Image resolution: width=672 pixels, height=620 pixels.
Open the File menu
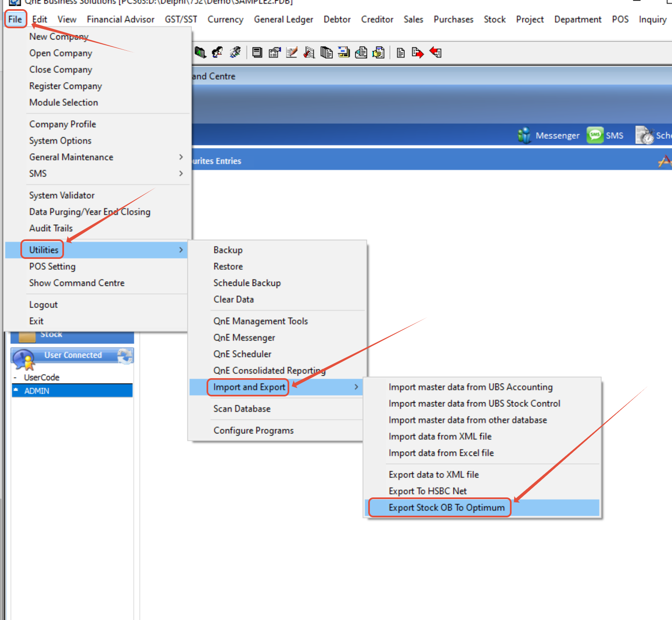pyautogui.click(x=15, y=19)
